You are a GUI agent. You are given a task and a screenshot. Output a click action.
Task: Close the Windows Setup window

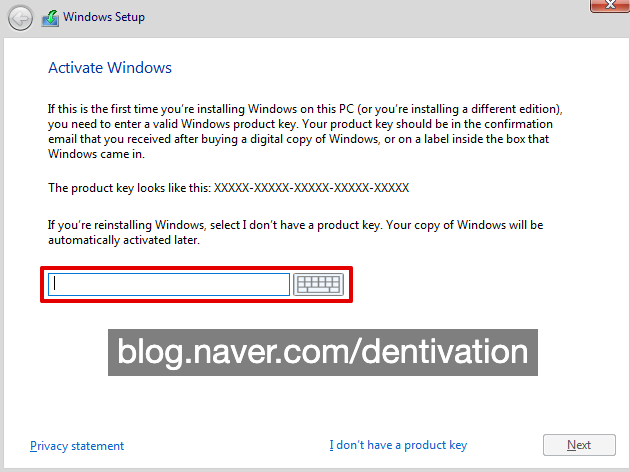click(610, 5)
